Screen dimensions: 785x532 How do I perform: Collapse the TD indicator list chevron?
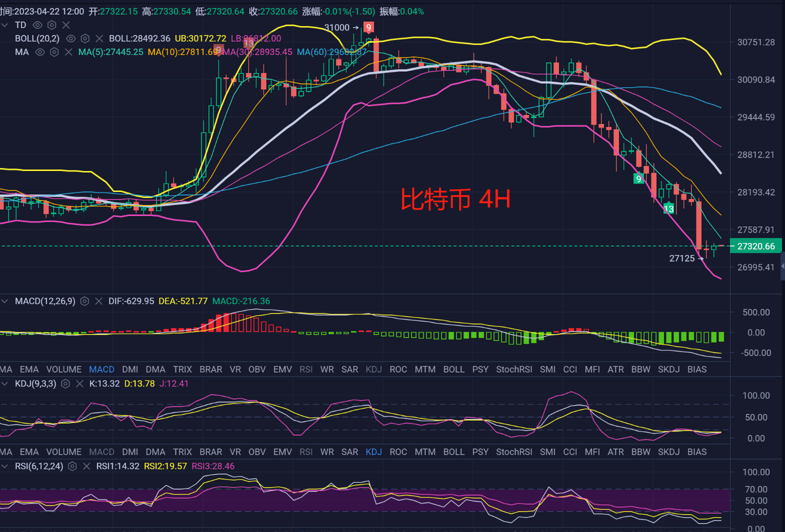click(x=5, y=25)
